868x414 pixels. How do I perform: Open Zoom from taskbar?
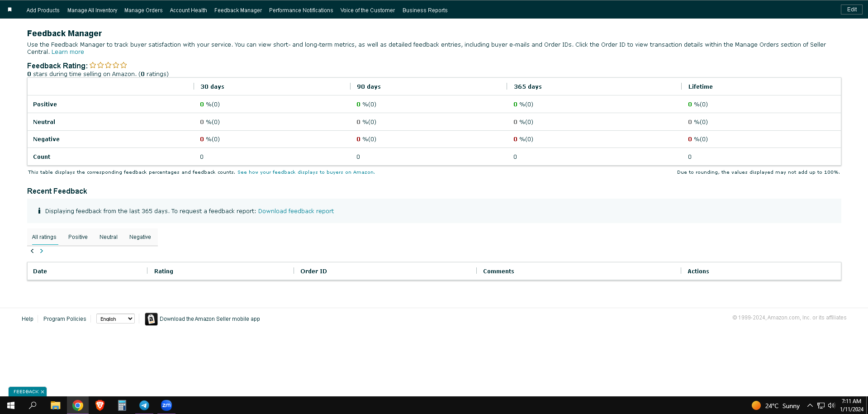[166, 405]
